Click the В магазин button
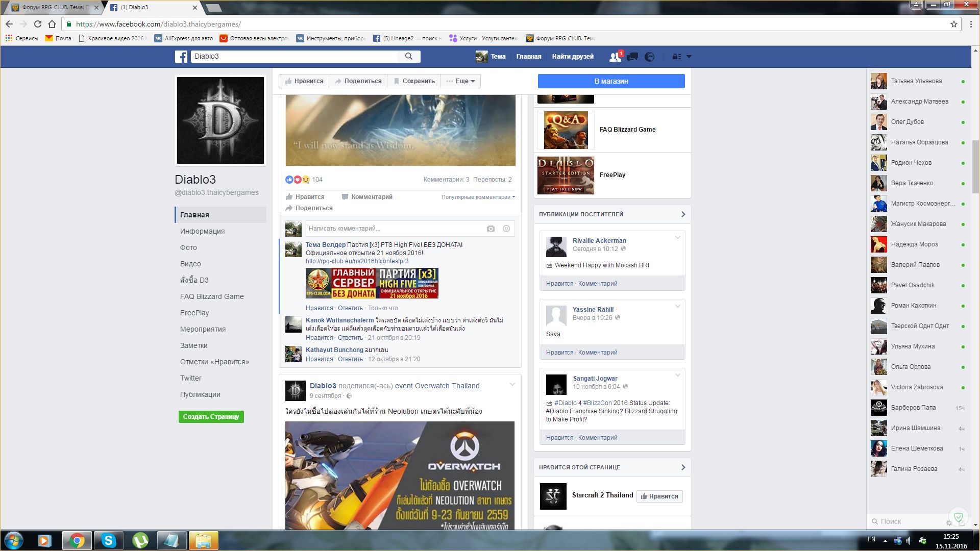Screen dimensions: 980x551 click(611, 81)
